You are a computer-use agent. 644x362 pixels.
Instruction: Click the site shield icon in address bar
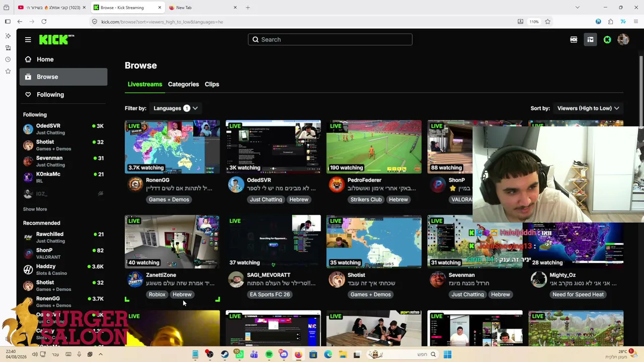95,22
